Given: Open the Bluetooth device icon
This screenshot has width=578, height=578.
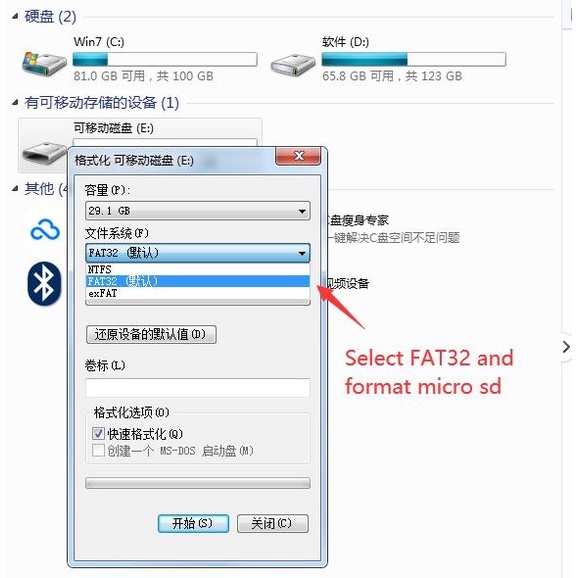Looking at the screenshot, I should pos(44,283).
